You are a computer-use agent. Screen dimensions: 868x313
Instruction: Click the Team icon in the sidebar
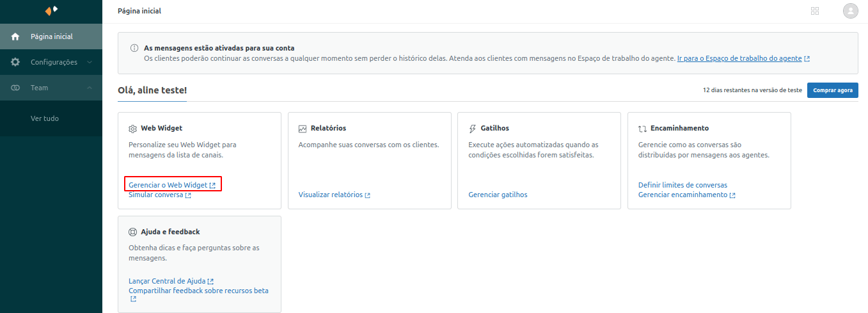point(15,88)
